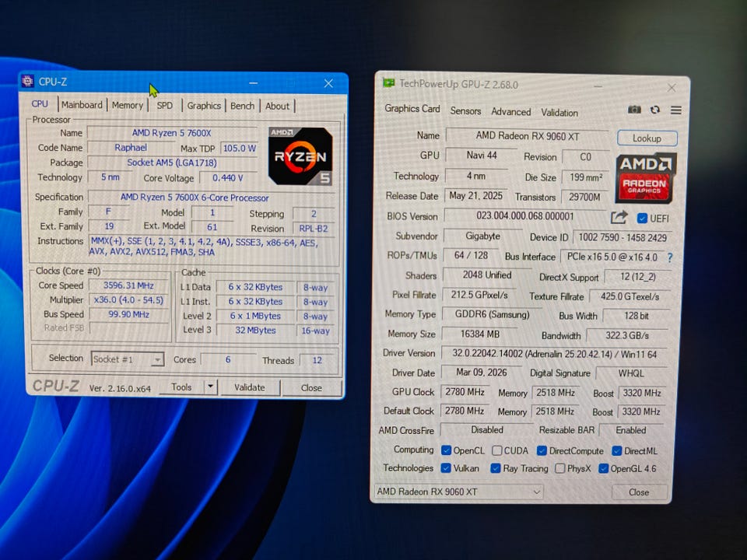The width and height of the screenshot is (747, 560).
Task: Click the Bus Speed value 99.90 MHz
Action: (x=128, y=314)
